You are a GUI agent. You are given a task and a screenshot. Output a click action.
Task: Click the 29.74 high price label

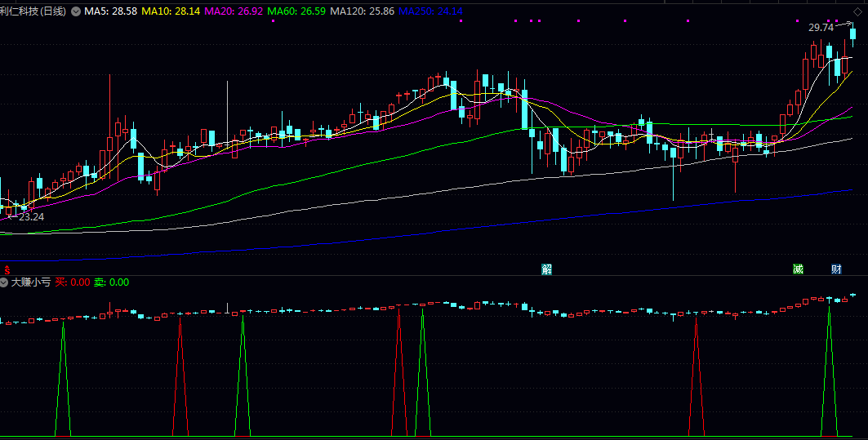(x=821, y=28)
